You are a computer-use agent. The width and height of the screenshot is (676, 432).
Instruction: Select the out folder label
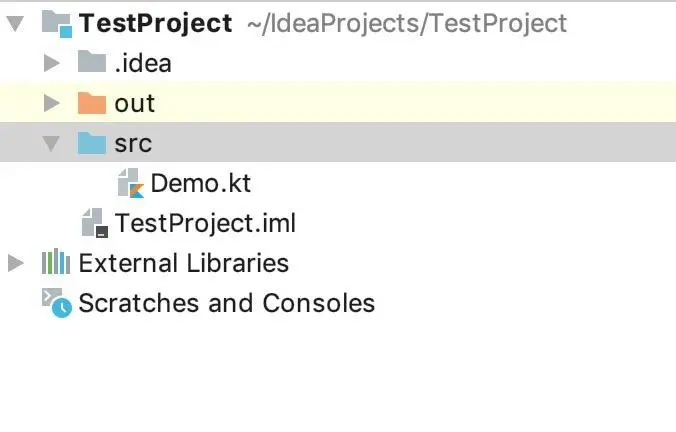pyautogui.click(x=135, y=103)
